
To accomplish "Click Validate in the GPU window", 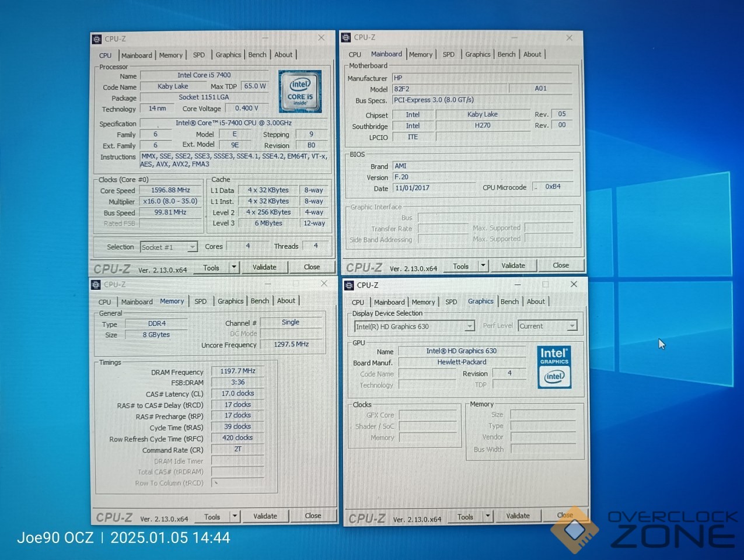I will (x=518, y=516).
